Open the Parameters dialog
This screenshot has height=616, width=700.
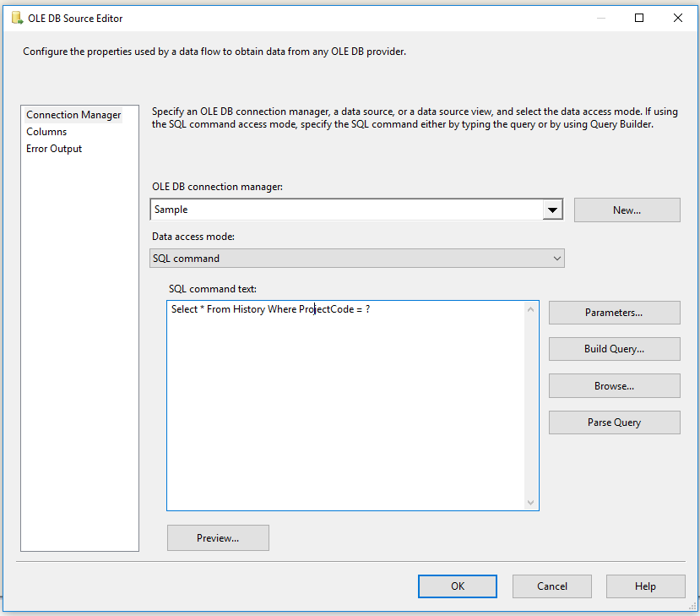click(x=614, y=312)
